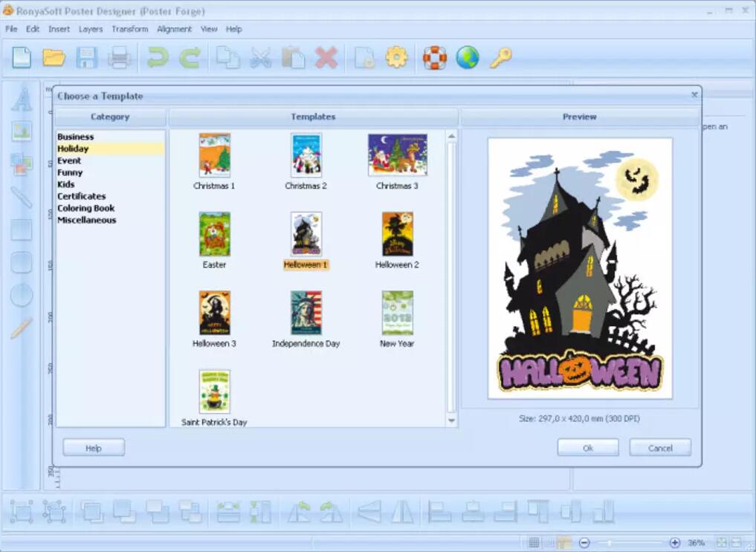Screen dimensions: 756x552
Task: Click the document properties page icon
Action: coord(364,58)
